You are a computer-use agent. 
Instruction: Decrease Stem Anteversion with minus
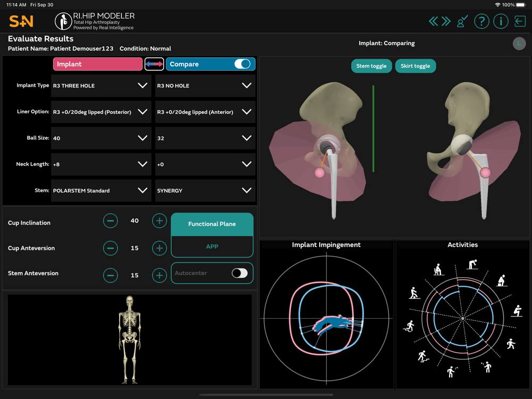pos(110,275)
